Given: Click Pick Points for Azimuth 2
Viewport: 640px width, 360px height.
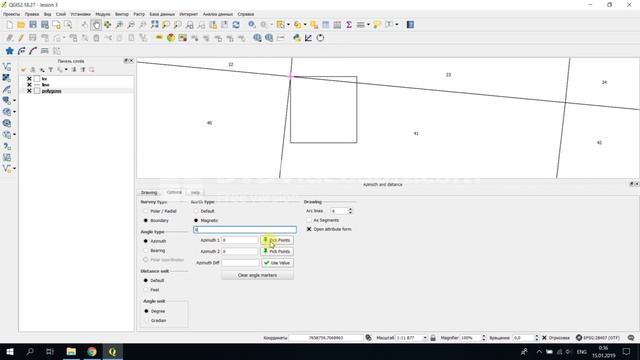Looking at the screenshot, I should (277, 251).
